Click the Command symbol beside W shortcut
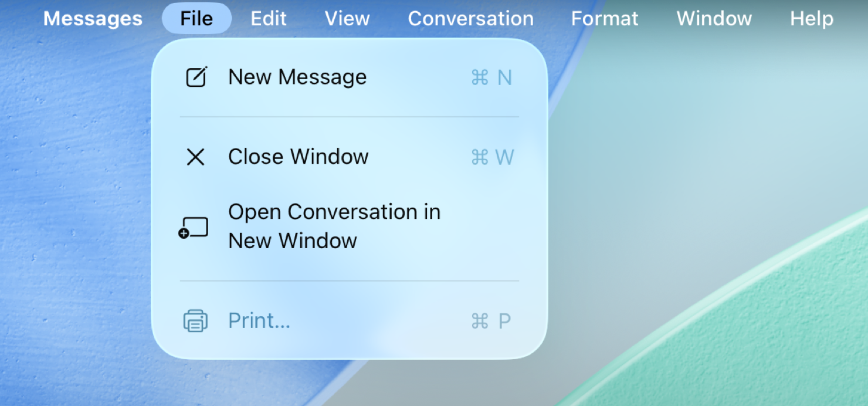The image size is (868, 406). (479, 157)
